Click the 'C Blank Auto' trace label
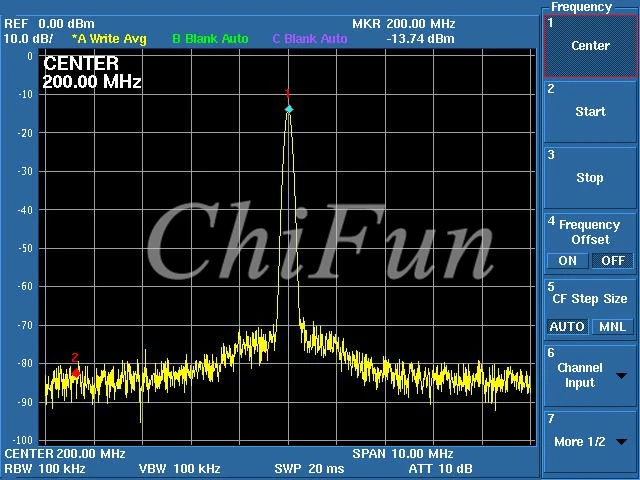 (310, 39)
